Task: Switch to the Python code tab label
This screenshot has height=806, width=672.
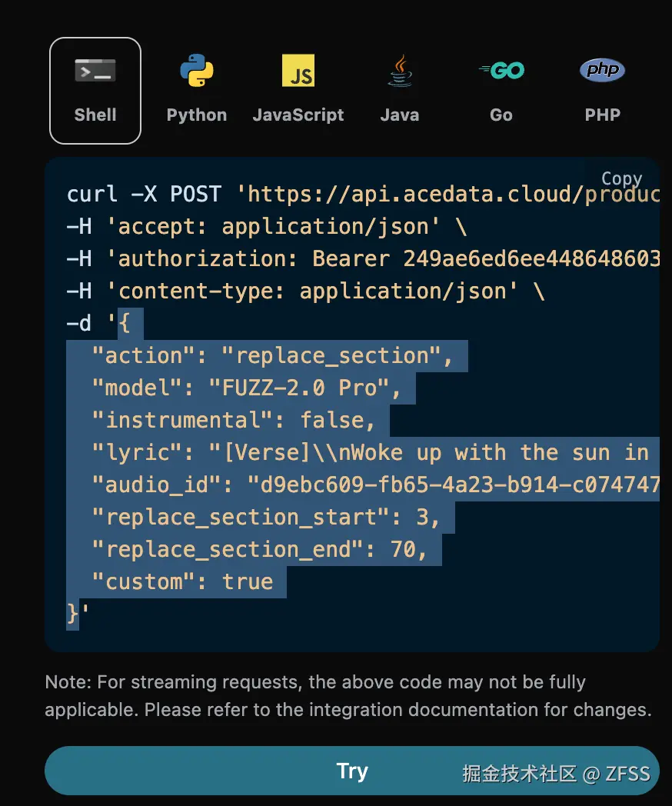Action: tap(197, 115)
